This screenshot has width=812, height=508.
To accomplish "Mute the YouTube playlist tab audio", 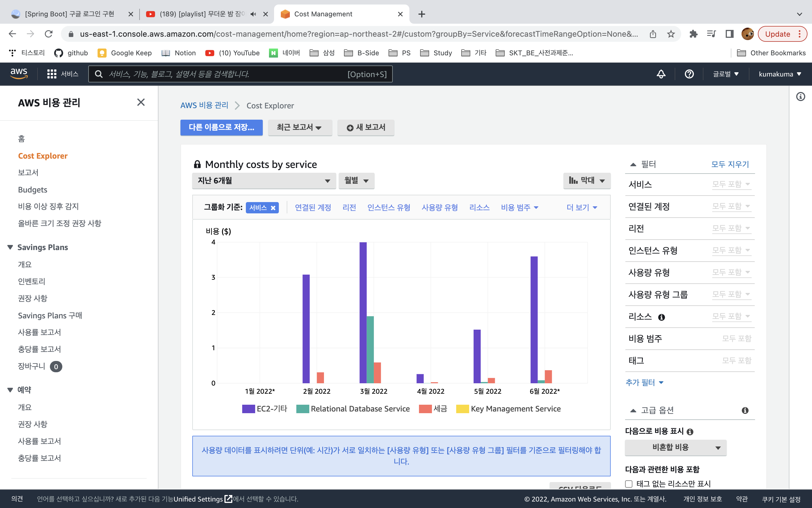I will [253, 14].
